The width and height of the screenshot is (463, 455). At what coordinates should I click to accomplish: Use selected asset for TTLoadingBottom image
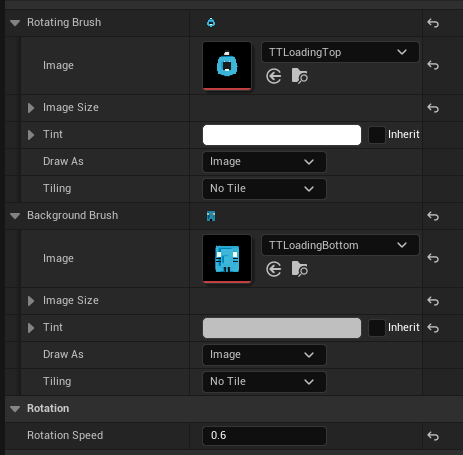click(x=274, y=269)
